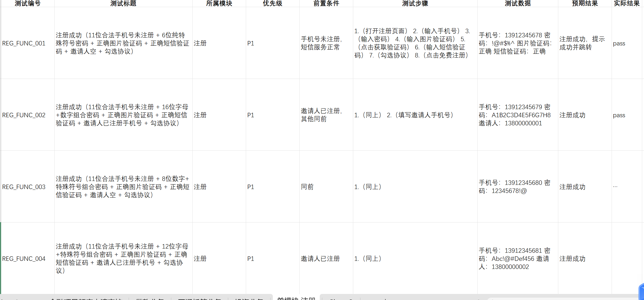
Task: Select the 测试编号 column header cell
Action: coord(27,3)
